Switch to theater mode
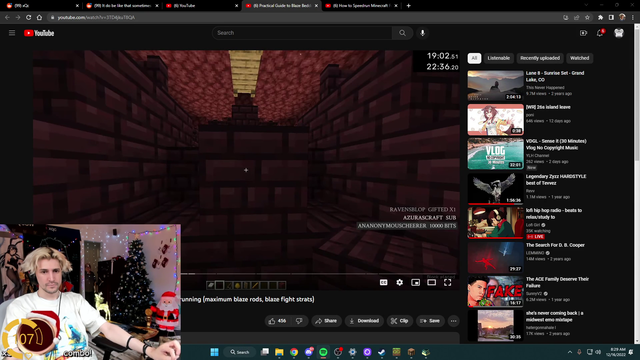The width and height of the screenshot is (640, 360). [431, 282]
